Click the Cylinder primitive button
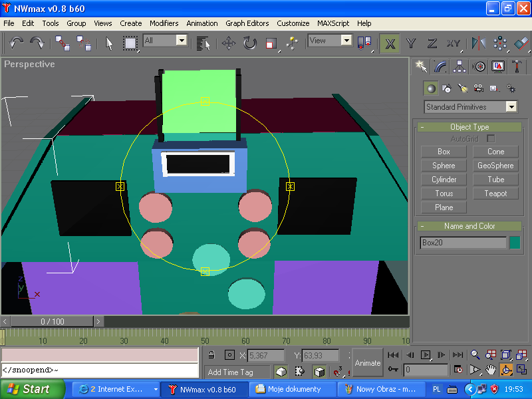The height and width of the screenshot is (399, 532). click(x=444, y=180)
